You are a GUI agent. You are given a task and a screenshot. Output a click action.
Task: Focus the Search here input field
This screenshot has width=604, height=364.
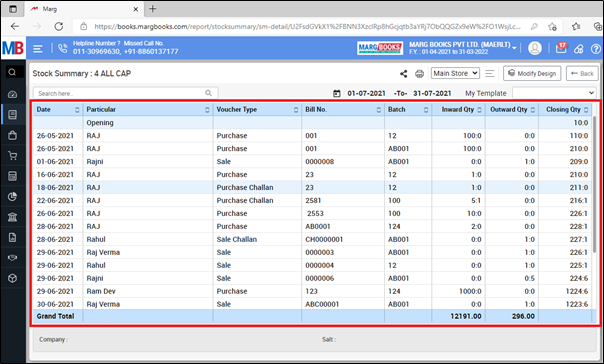coord(126,93)
